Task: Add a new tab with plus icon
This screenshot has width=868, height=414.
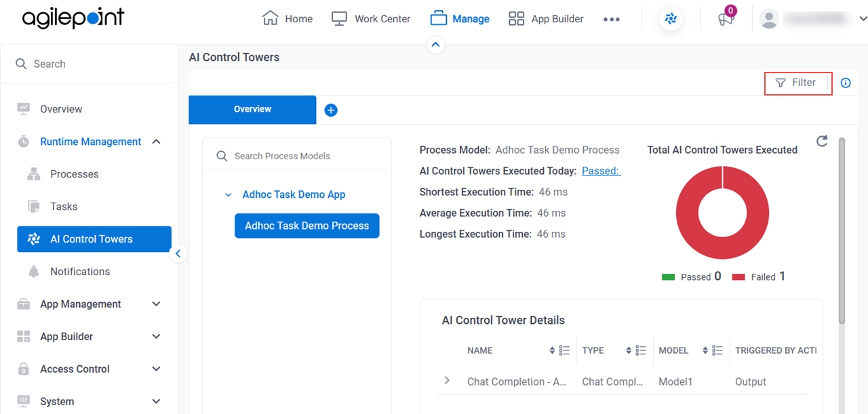Action: (x=331, y=110)
